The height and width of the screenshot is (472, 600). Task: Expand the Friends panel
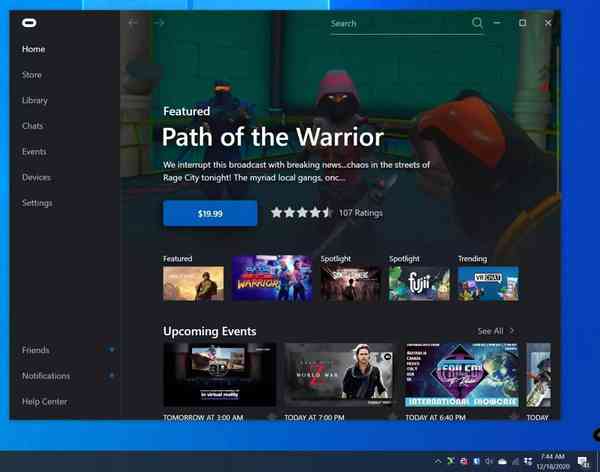(x=111, y=350)
